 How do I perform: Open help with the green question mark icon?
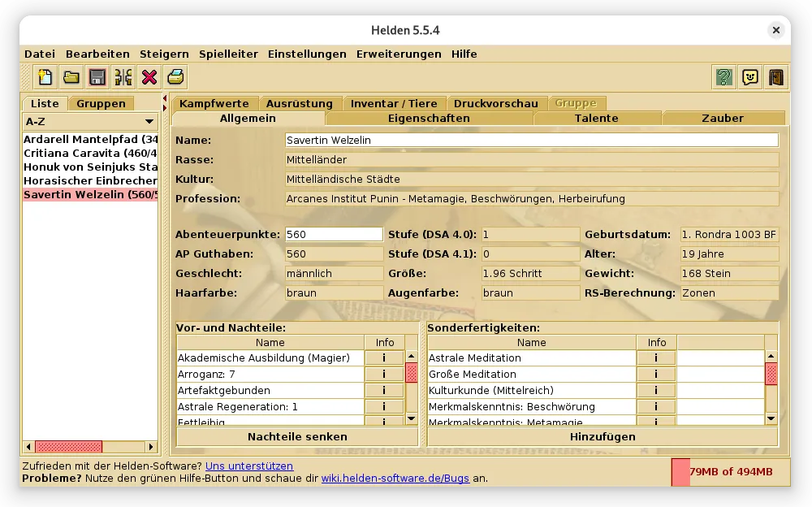tap(724, 78)
